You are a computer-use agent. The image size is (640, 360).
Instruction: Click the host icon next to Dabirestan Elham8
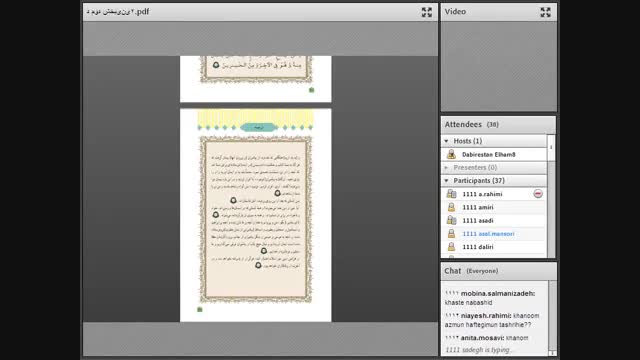(451, 154)
